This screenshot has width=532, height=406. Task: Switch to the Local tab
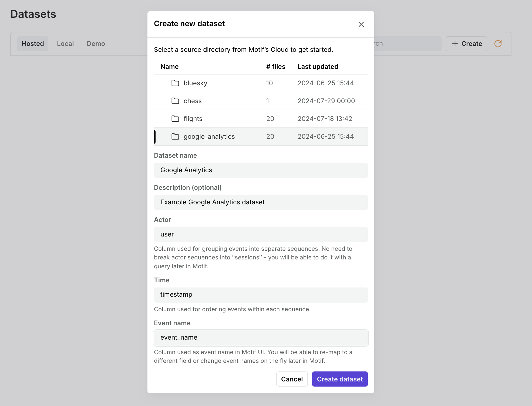click(x=65, y=44)
